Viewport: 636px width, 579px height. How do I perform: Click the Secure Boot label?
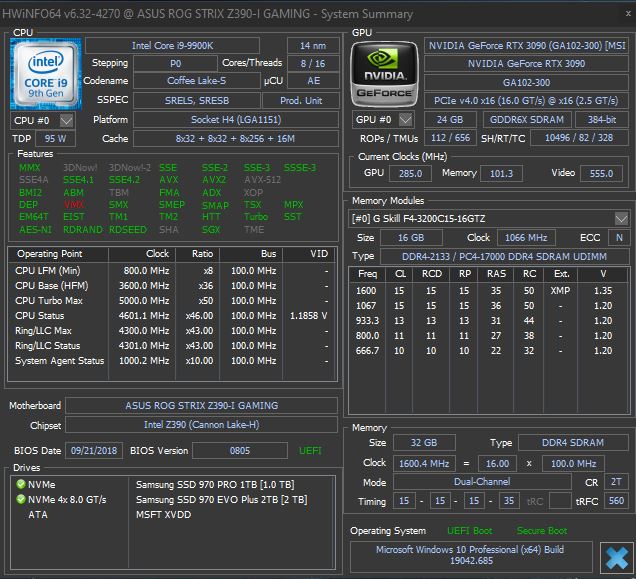click(x=541, y=531)
